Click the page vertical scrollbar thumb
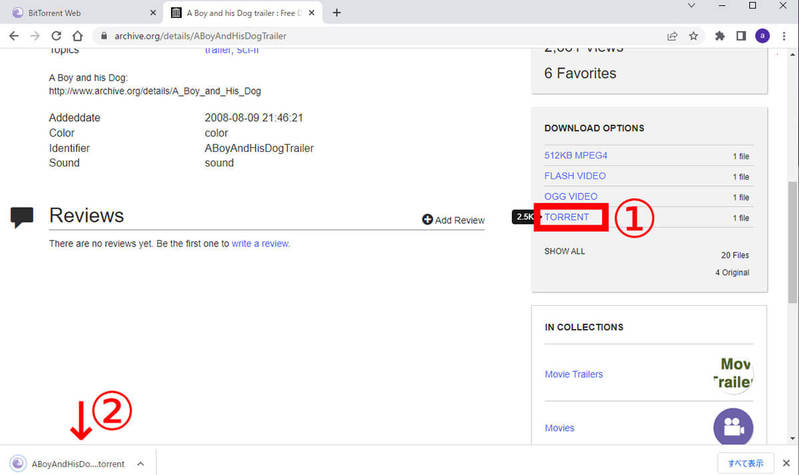 pos(792,242)
